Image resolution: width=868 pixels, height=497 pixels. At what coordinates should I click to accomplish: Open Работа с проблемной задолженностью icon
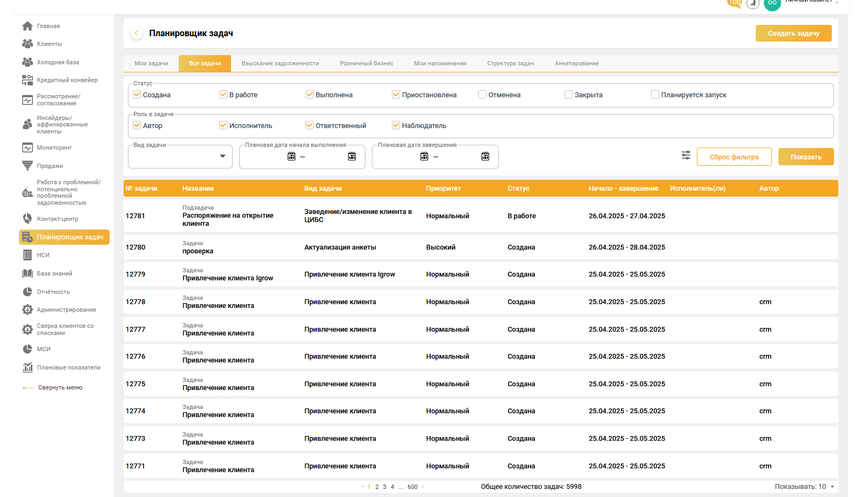(x=28, y=193)
